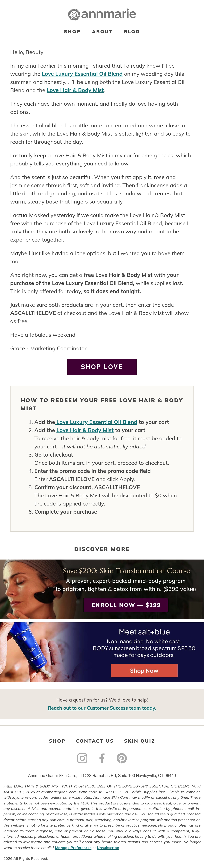Open the Facebook icon in footer

point(102,758)
